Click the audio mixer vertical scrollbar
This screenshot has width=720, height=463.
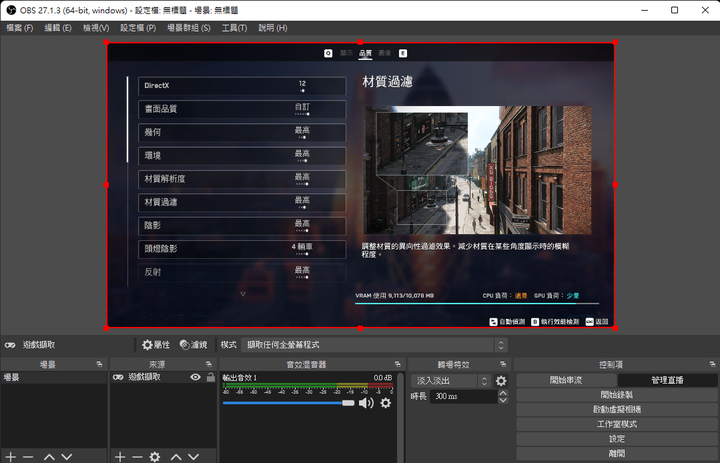(400, 417)
